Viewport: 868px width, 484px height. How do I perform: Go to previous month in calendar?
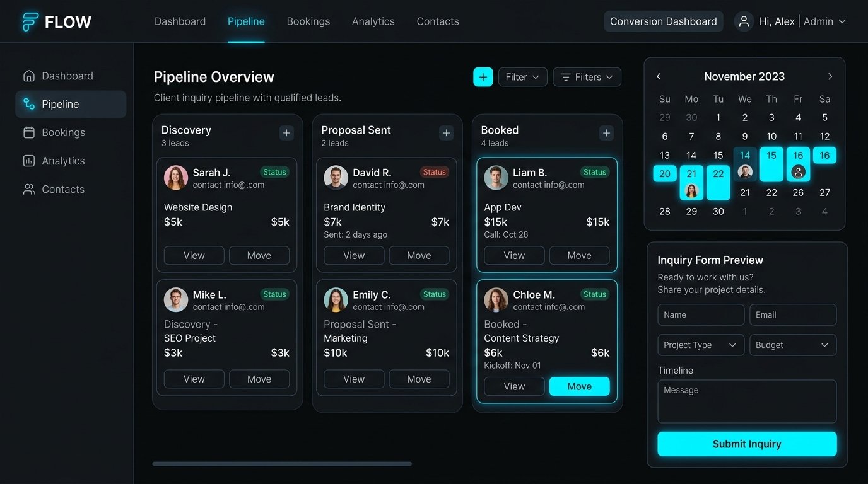click(x=659, y=76)
